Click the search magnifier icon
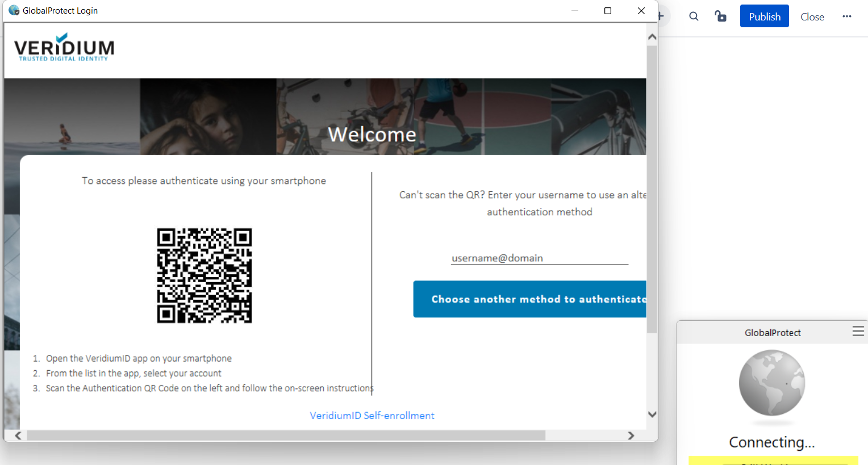 694,16
